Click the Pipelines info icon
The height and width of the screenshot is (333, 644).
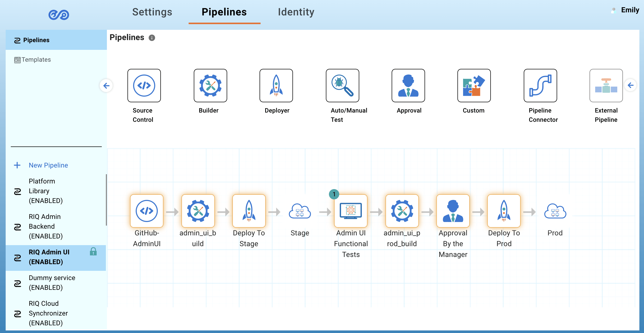pos(152,38)
